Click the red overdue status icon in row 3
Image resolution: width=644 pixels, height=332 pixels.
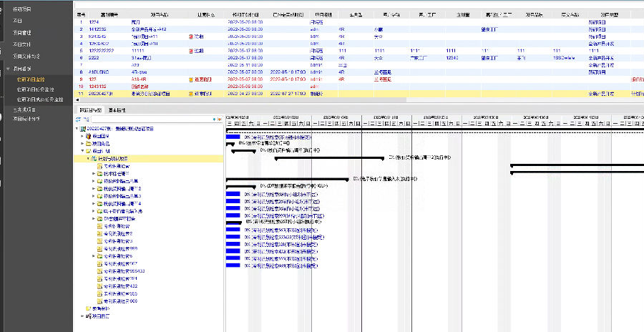click(190, 35)
